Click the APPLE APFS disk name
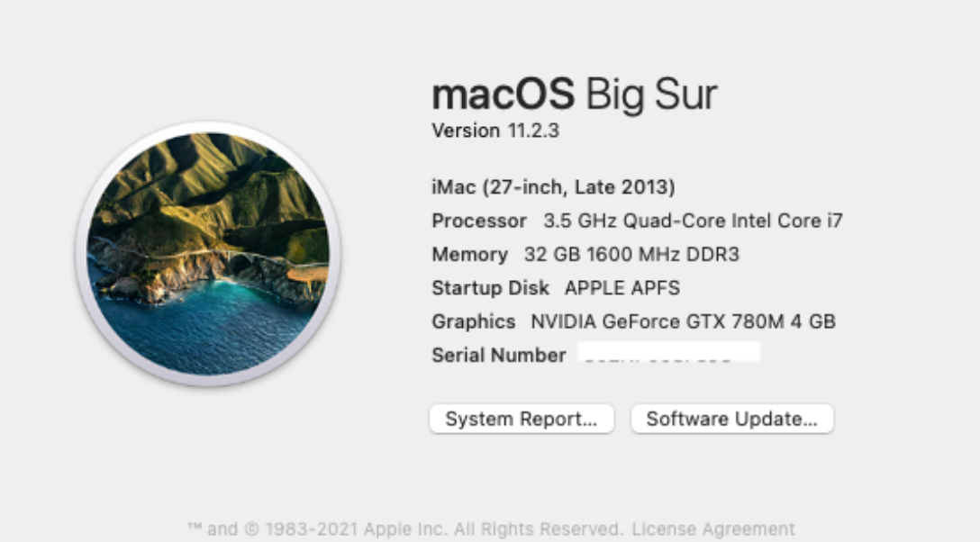This screenshot has width=980, height=542. 622,288
